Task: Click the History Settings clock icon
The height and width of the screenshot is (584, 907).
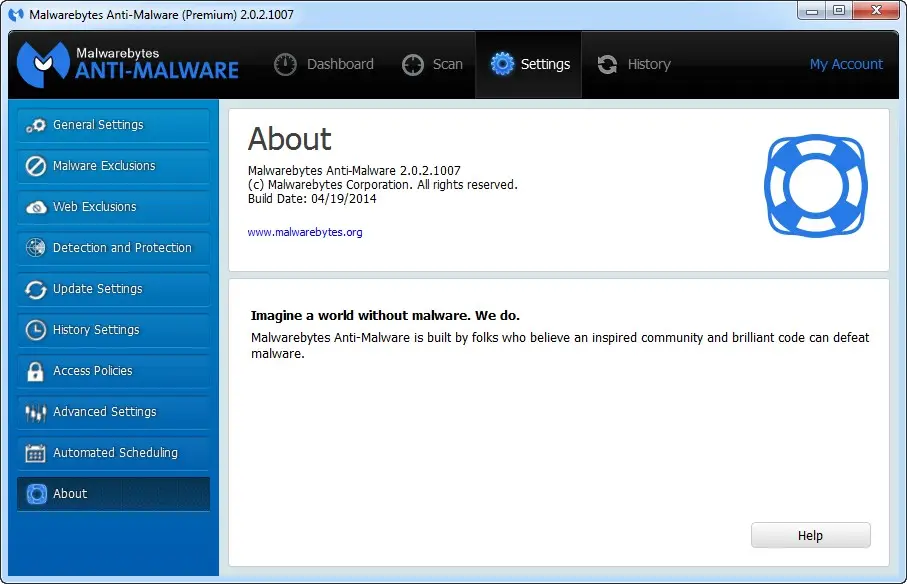Action: click(x=36, y=330)
